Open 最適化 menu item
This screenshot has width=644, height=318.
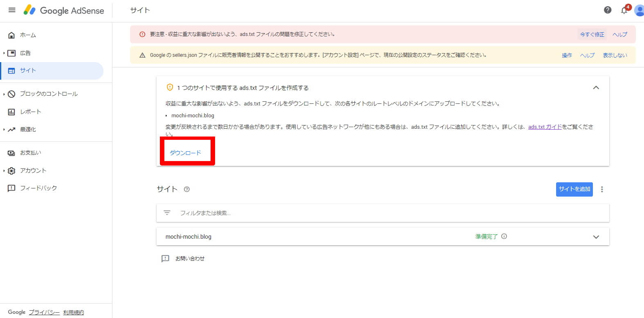28,130
